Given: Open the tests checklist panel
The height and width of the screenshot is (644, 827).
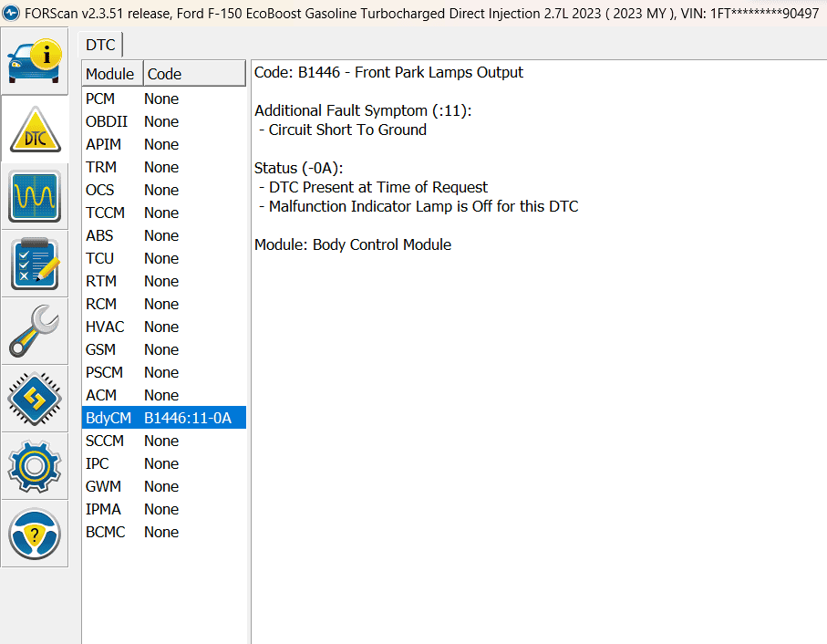Looking at the screenshot, I should pyautogui.click(x=35, y=263).
